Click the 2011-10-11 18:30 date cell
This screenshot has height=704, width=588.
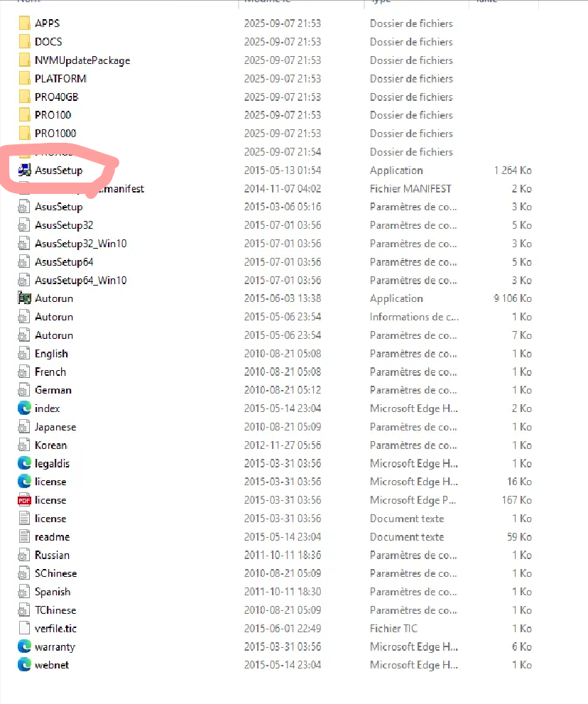pos(283,592)
